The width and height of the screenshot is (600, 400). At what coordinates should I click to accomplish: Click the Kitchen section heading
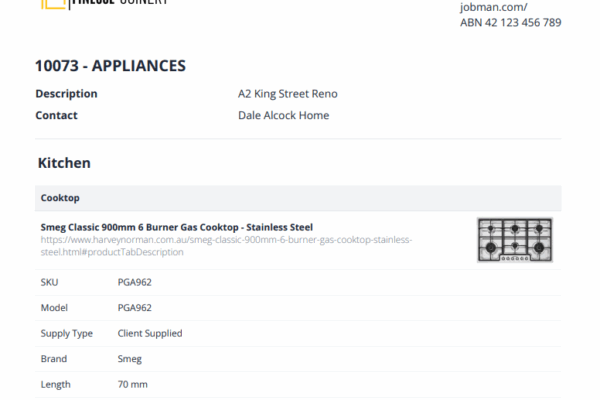click(x=64, y=162)
